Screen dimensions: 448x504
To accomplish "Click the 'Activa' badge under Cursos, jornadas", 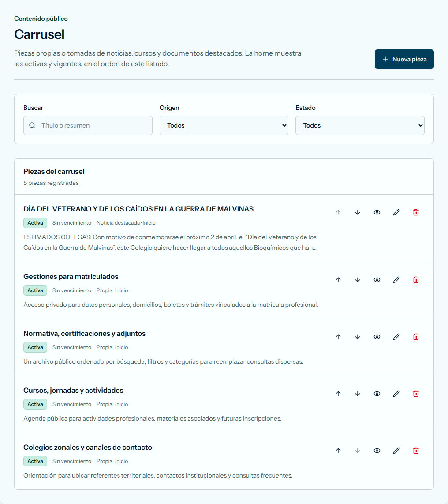I will [x=35, y=404].
